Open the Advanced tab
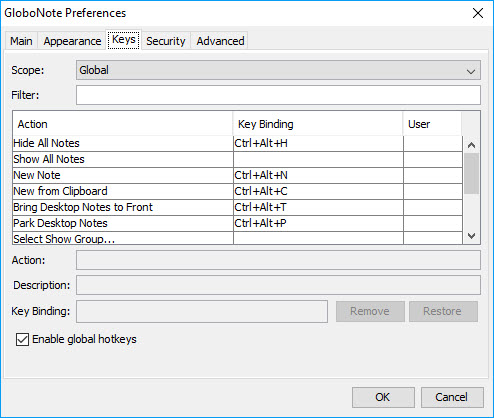Screen dimensions: 494x418 [x=220, y=41]
